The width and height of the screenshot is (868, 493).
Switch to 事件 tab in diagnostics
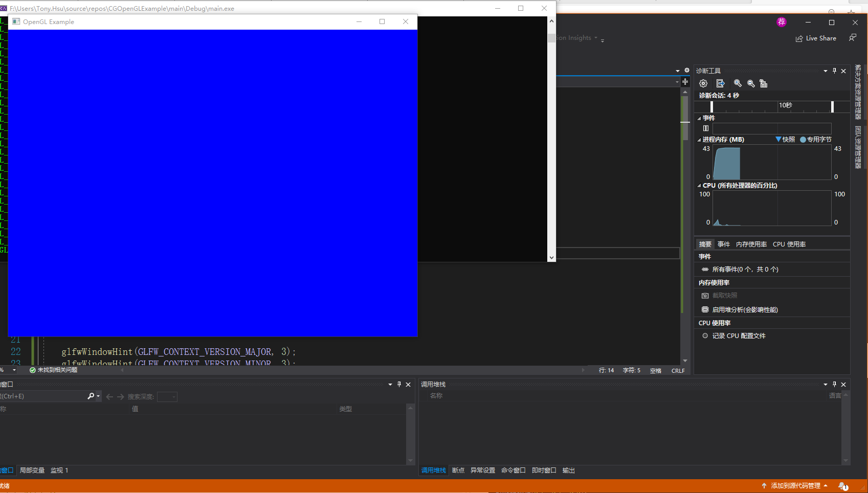click(x=724, y=244)
